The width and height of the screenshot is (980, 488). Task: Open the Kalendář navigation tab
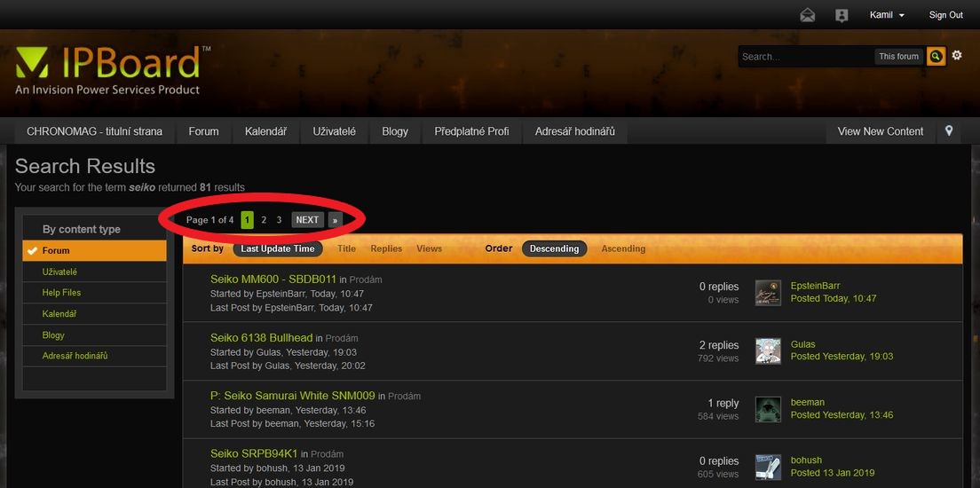pos(265,131)
